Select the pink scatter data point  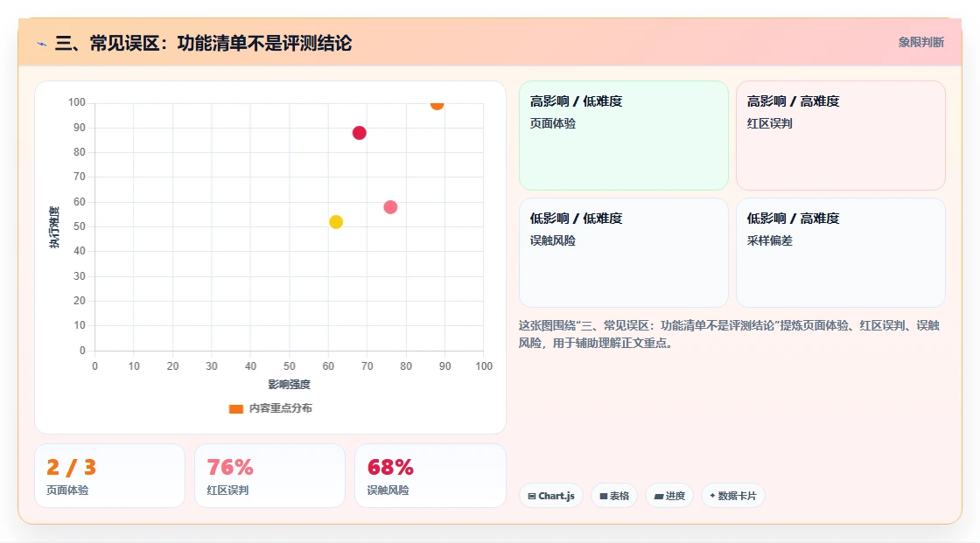[x=390, y=207]
